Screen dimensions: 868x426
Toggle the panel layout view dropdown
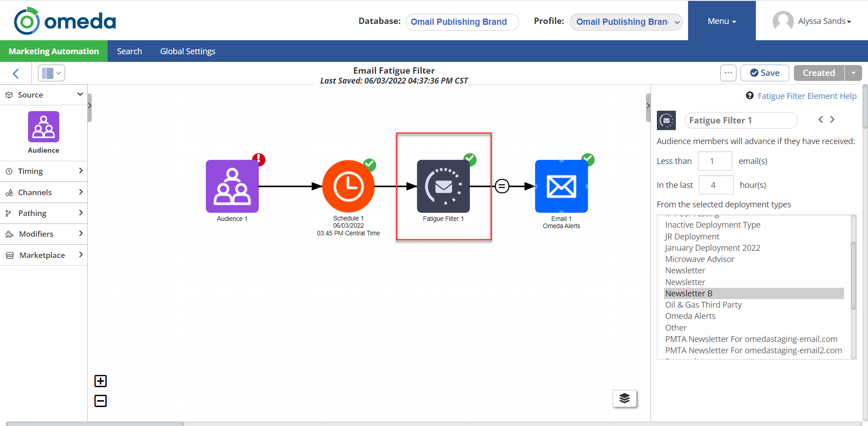point(52,73)
